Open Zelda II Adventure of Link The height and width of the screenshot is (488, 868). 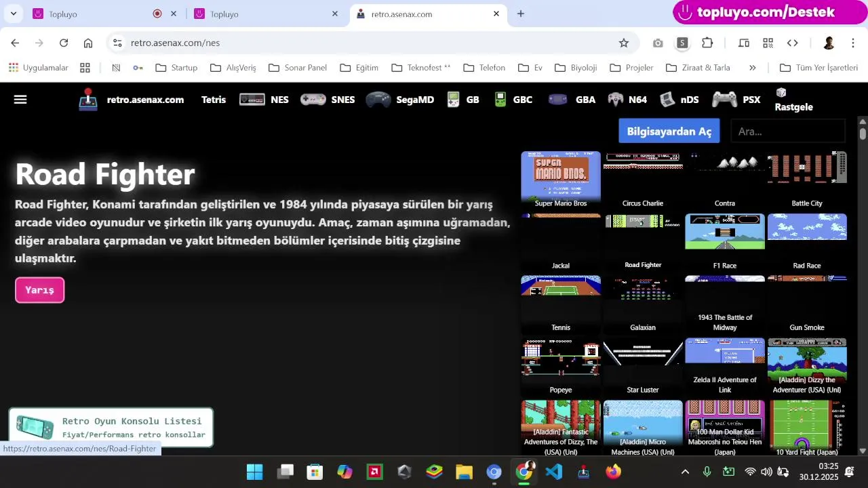click(725, 367)
